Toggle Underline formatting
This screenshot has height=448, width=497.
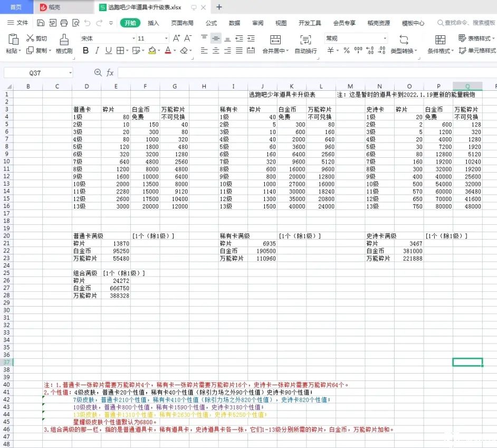coord(109,51)
